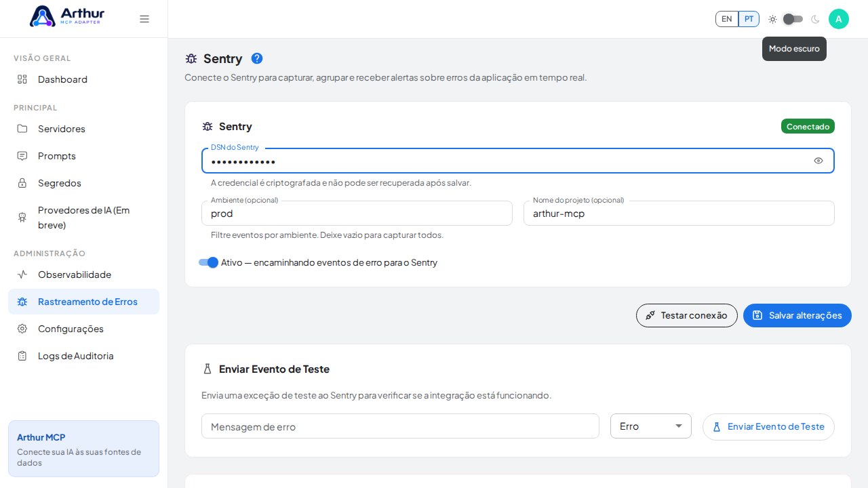Viewport: 868px width, 488px height.
Task: Click the Nome do projeto field
Action: point(679,213)
